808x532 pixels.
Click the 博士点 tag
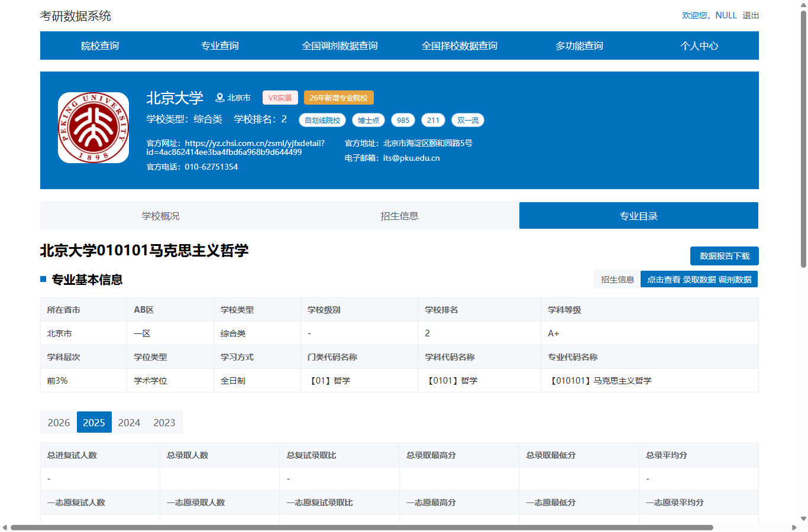pos(369,120)
